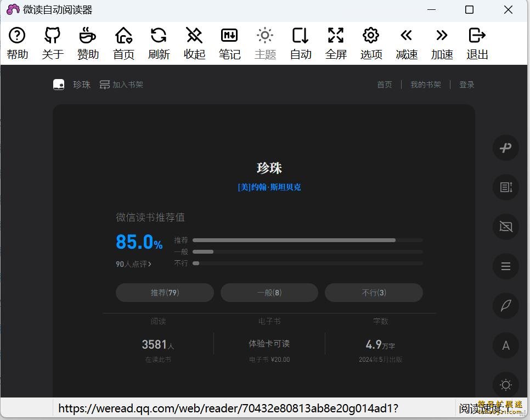Click the 珍珠 book title in header
The image size is (530, 420).
pyautogui.click(x=82, y=85)
